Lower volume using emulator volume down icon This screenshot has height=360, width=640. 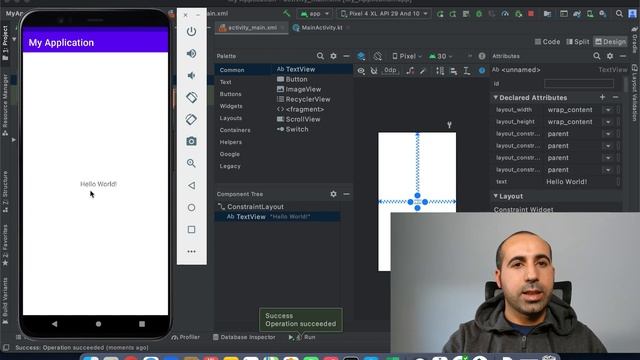191,76
